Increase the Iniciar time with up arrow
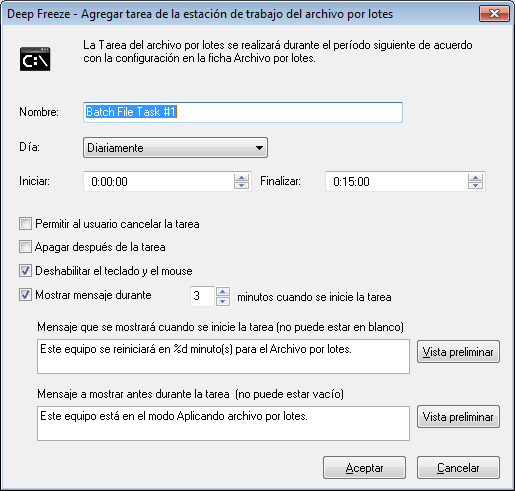Viewport: 515px width, 491px height. [241, 178]
